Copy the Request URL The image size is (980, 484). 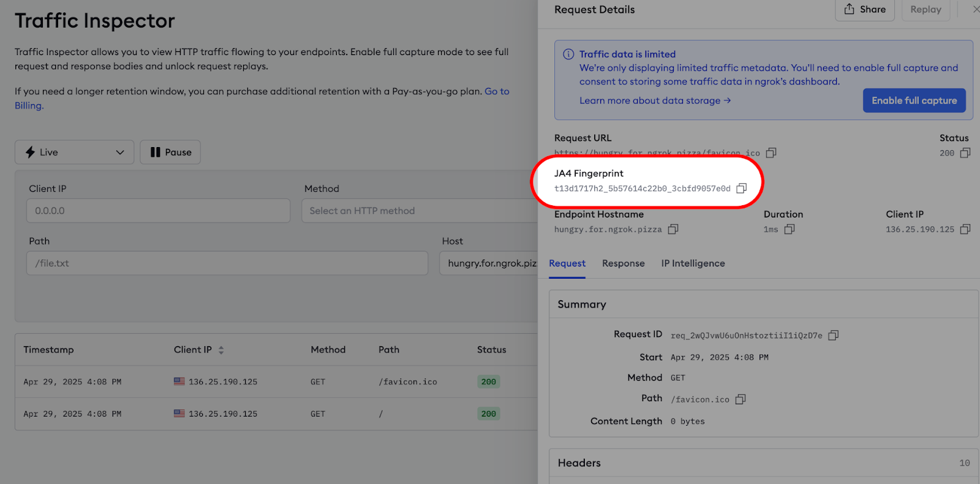click(771, 153)
